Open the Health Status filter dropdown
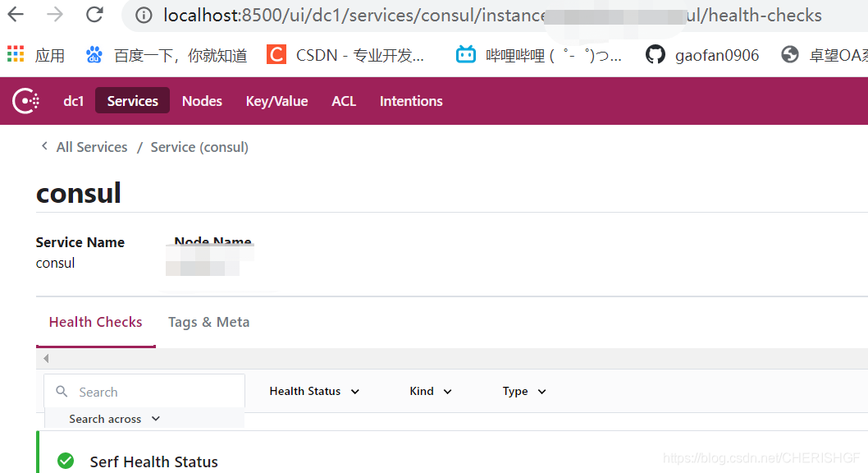Screen dimensions: 868x473 [313, 391]
